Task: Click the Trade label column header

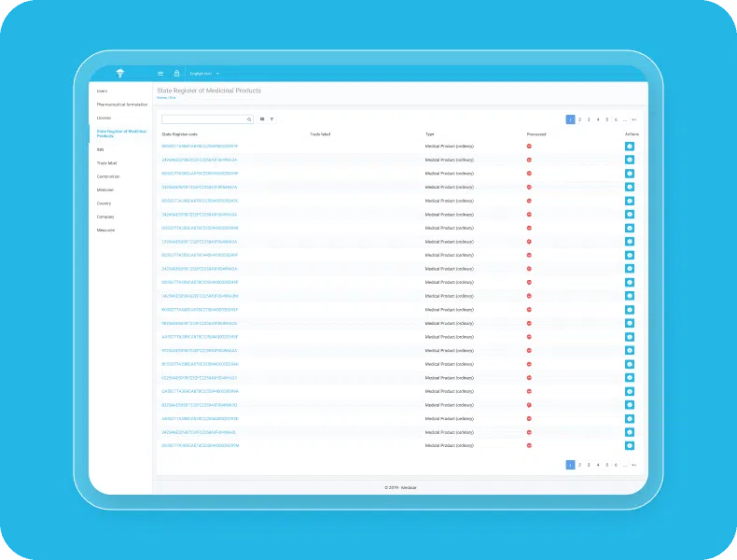Action: [x=320, y=134]
